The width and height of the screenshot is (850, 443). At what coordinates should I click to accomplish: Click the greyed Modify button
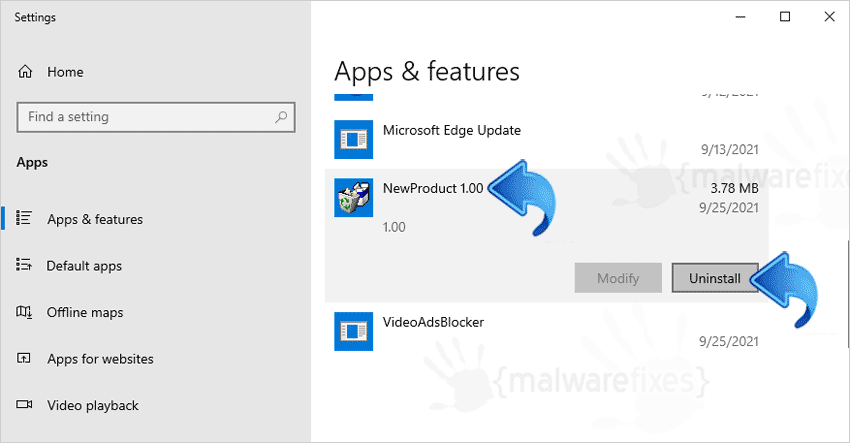pyautogui.click(x=618, y=278)
